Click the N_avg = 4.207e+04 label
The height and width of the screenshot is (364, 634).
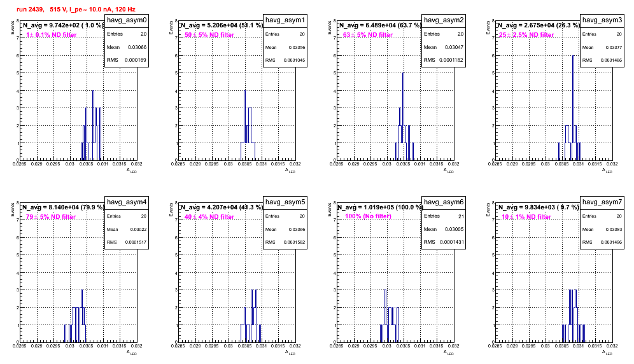(x=221, y=207)
